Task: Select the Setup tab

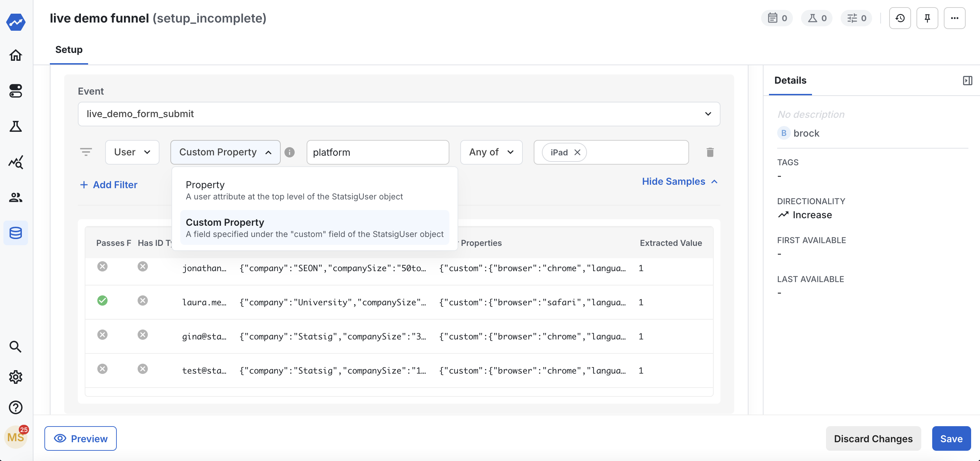Action: pyautogui.click(x=69, y=50)
